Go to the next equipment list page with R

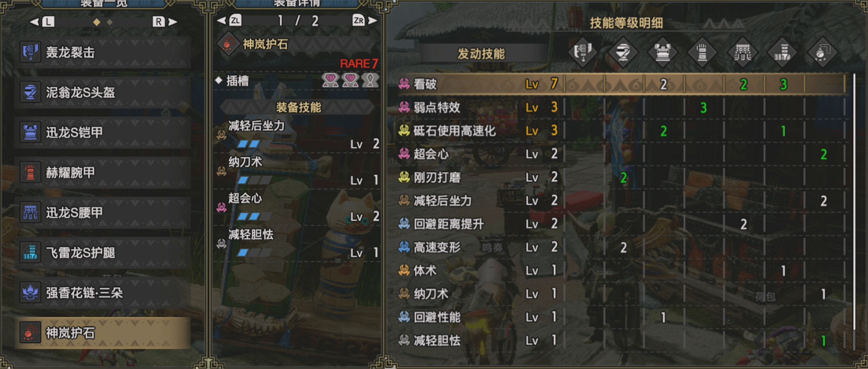point(164,22)
